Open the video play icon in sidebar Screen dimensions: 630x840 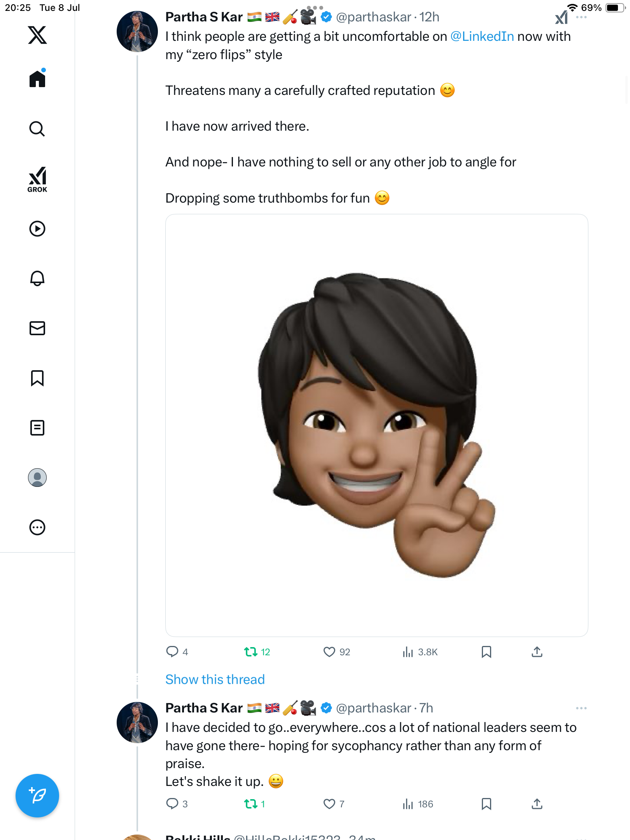(37, 229)
